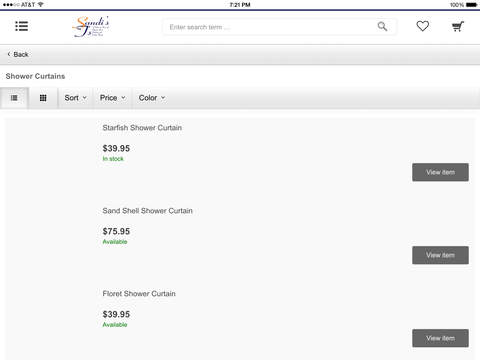Screen dimensions: 480x360
Task: Open the shopping cart icon
Action: pos(458,26)
